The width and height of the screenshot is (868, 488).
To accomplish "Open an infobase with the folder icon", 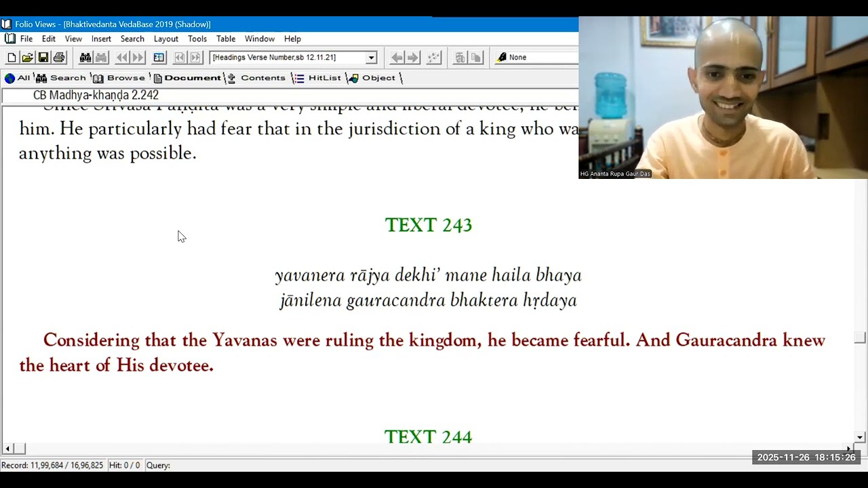I will [x=27, y=58].
